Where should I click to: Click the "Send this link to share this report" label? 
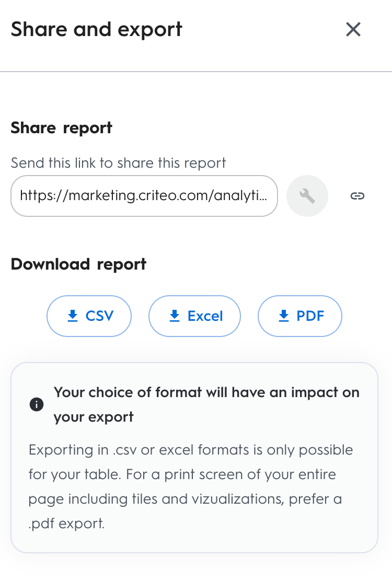click(119, 162)
